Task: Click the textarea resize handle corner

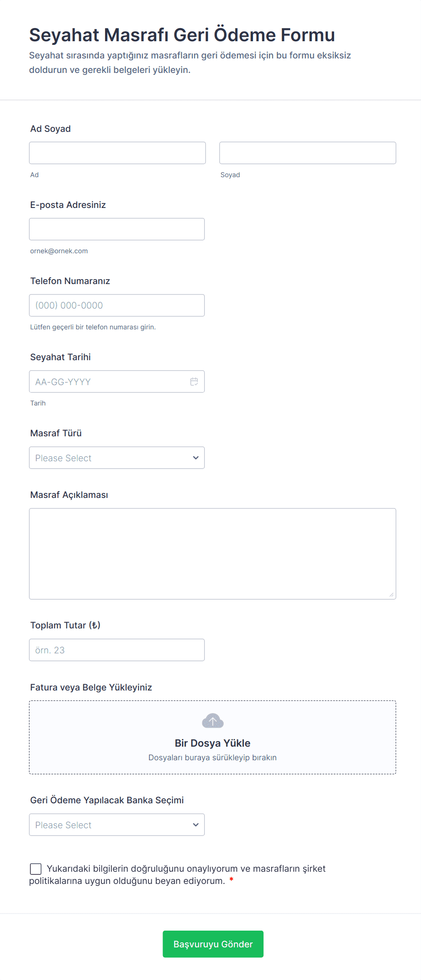Action: pyautogui.click(x=392, y=595)
